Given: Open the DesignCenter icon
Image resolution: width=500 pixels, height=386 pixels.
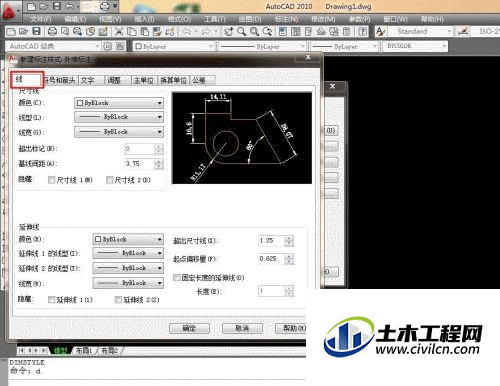Looking at the screenshot, I should point(296,32).
